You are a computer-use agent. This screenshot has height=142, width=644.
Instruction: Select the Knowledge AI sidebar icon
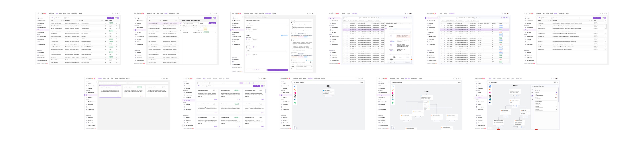pyautogui.click(x=477, y=107)
